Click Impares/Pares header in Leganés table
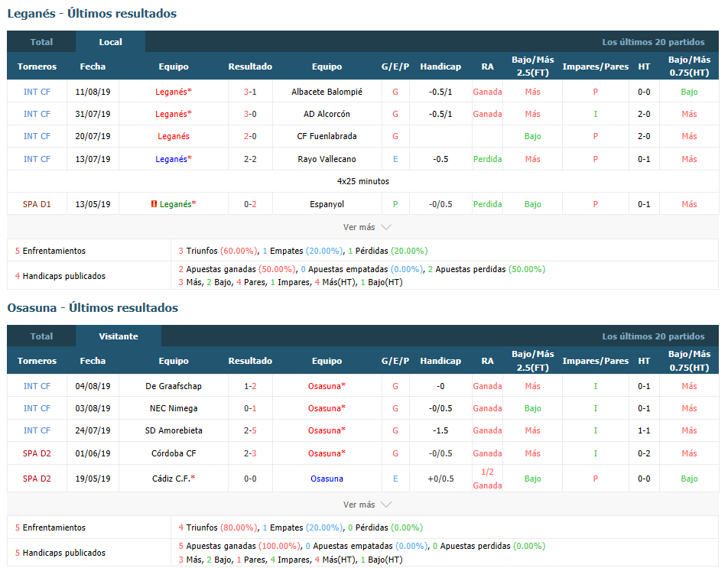The height and width of the screenshot is (568, 728). point(595,67)
